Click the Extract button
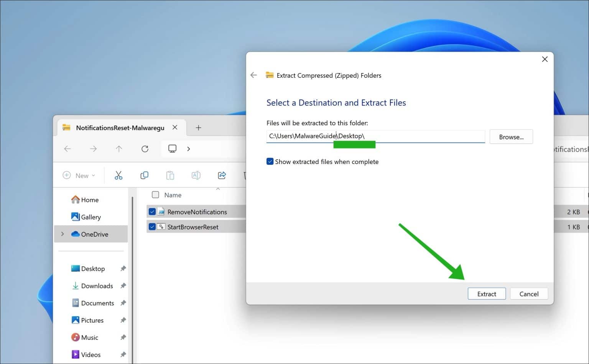 tap(487, 293)
